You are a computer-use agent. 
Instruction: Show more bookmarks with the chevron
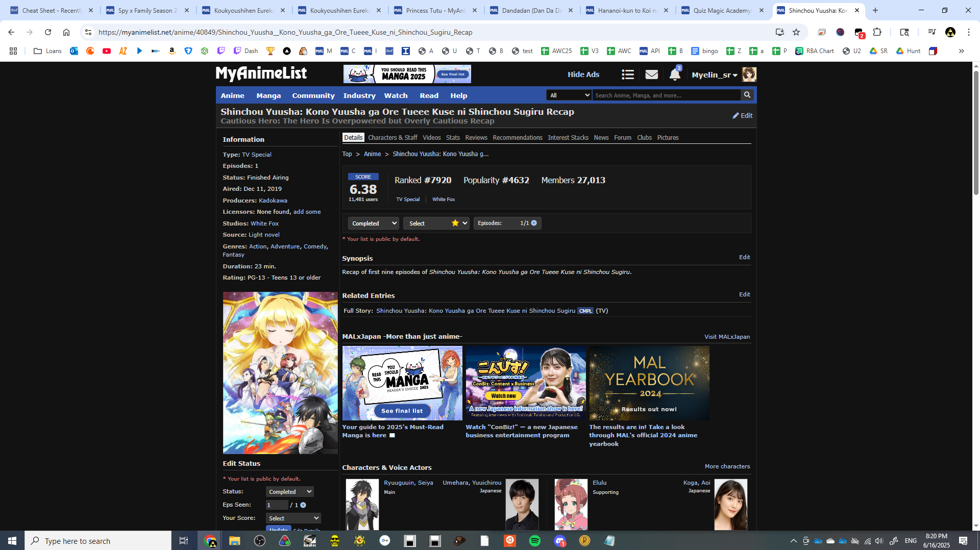[962, 51]
